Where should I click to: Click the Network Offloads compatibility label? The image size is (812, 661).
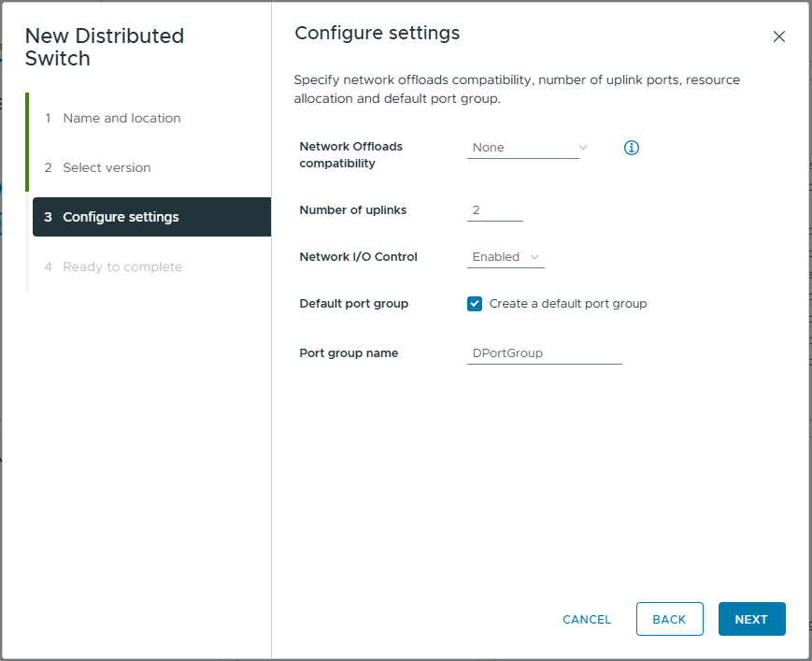(x=350, y=155)
